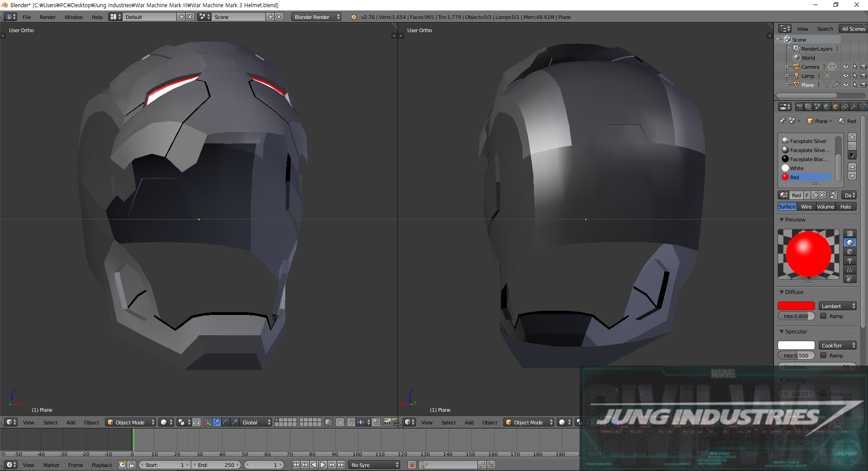Toggle Lamp visibility eye in outliner
868x471 pixels.
coord(846,76)
